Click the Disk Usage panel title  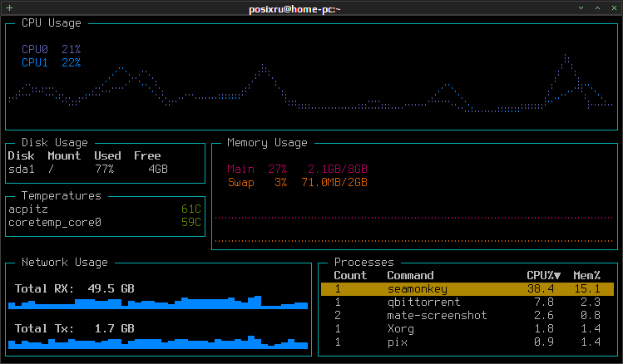click(x=54, y=142)
